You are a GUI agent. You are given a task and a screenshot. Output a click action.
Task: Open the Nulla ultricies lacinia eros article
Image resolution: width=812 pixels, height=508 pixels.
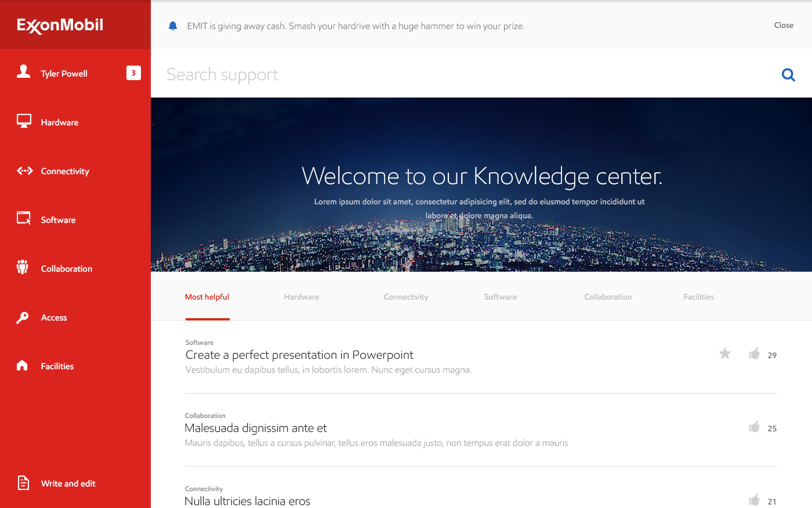click(x=248, y=500)
